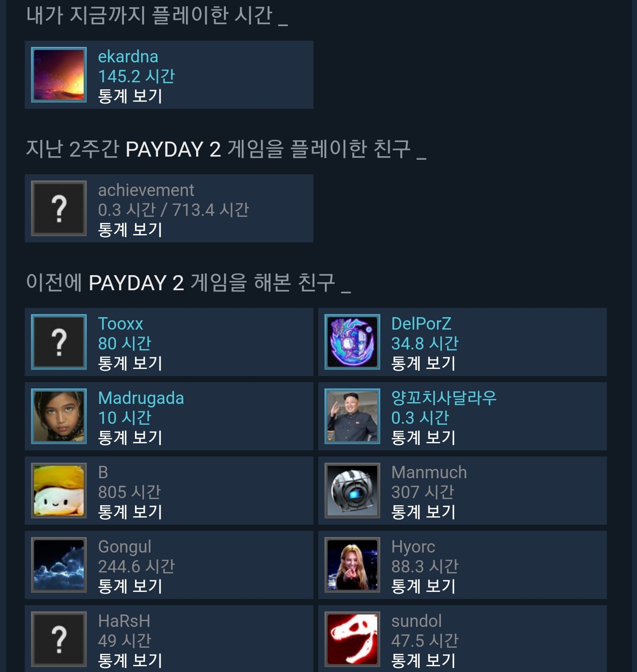Click Manmuch's robot sphere avatar
This screenshot has height=672, width=637.
click(352, 491)
